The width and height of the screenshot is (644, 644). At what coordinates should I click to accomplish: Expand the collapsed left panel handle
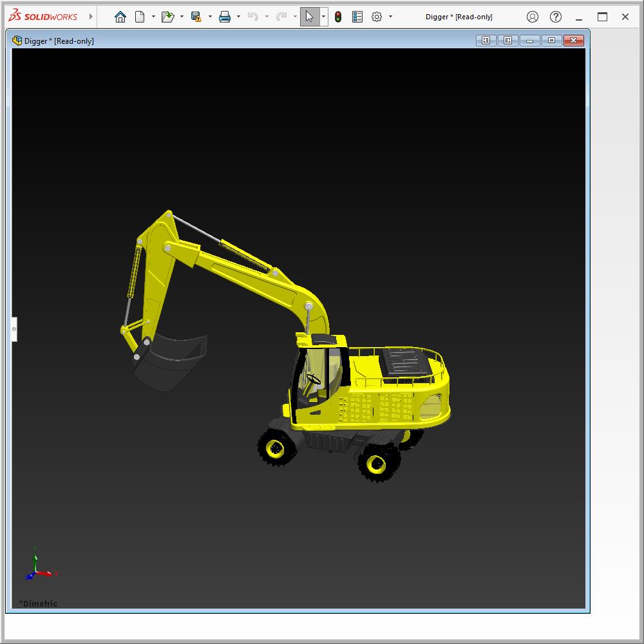[x=14, y=329]
